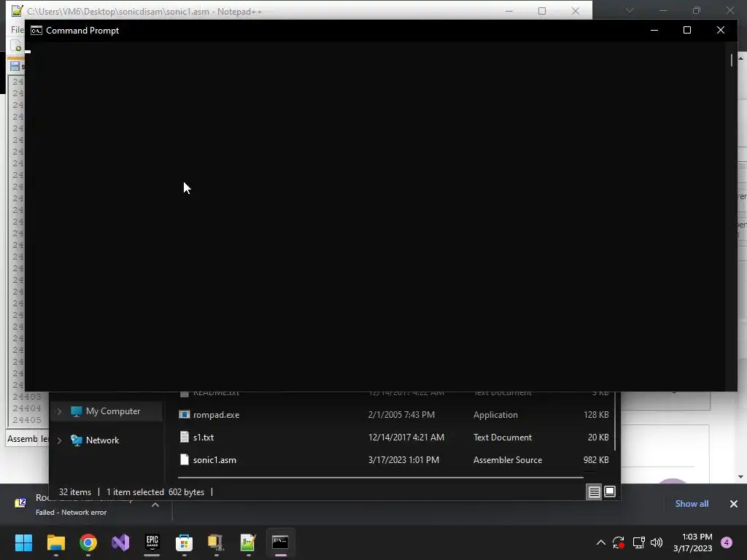Switch Explorer to details view
The height and width of the screenshot is (560, 747).
[594, 491]
